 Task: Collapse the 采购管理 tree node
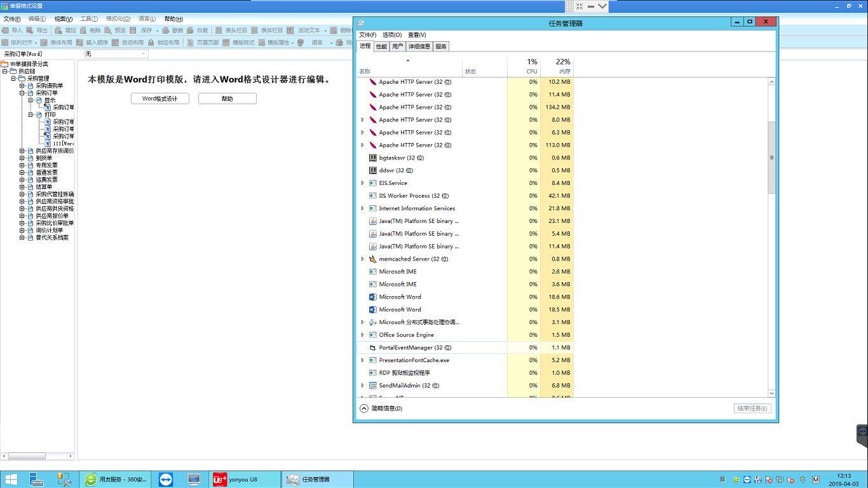(x=13, y=79)
